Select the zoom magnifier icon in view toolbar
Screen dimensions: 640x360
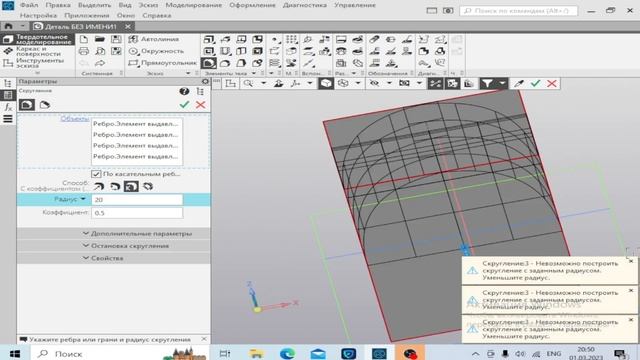tap(248, 84)
